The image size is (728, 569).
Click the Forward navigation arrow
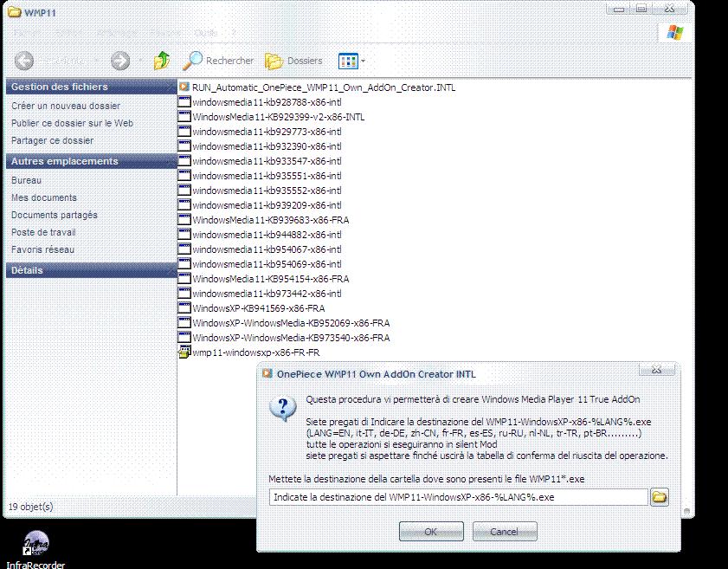click(x=120, y=61)
